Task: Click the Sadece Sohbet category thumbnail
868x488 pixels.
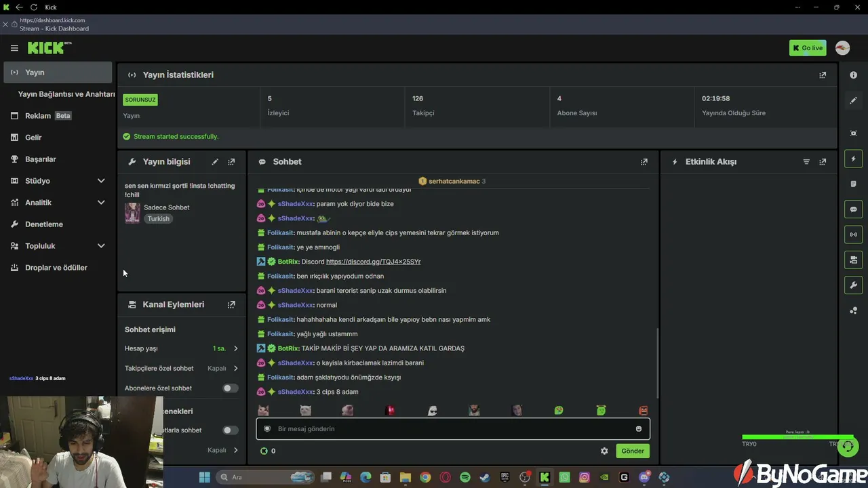Action: pyautogui.click(x=132, y=213)
